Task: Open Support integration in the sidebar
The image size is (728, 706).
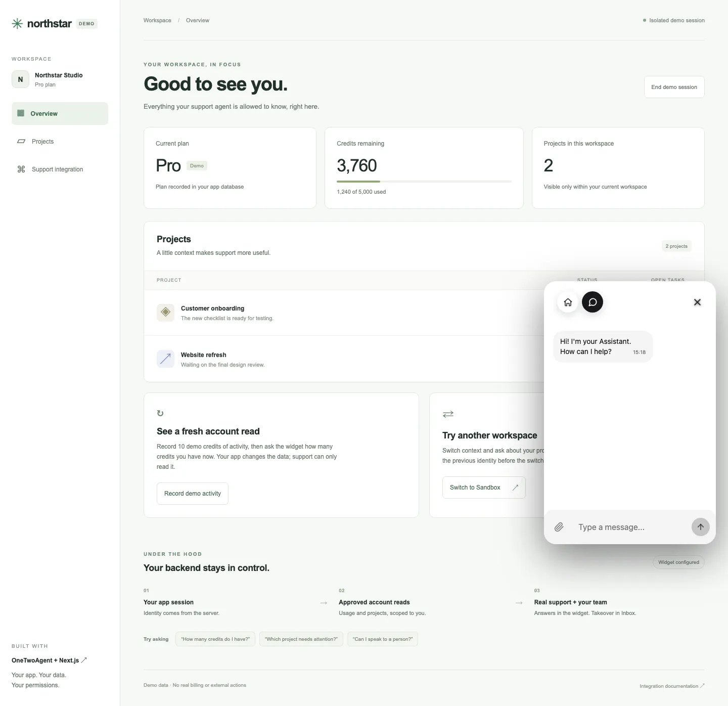Action: pos(60,169)
